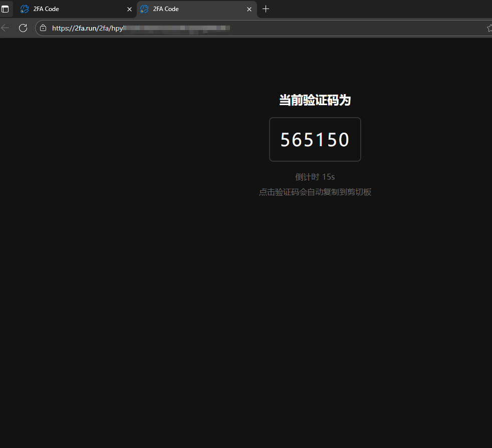This screenshot has width=492, height=448.
Task: Switch to the first 2FA Code tab
Action: click(x=70, y=9)
